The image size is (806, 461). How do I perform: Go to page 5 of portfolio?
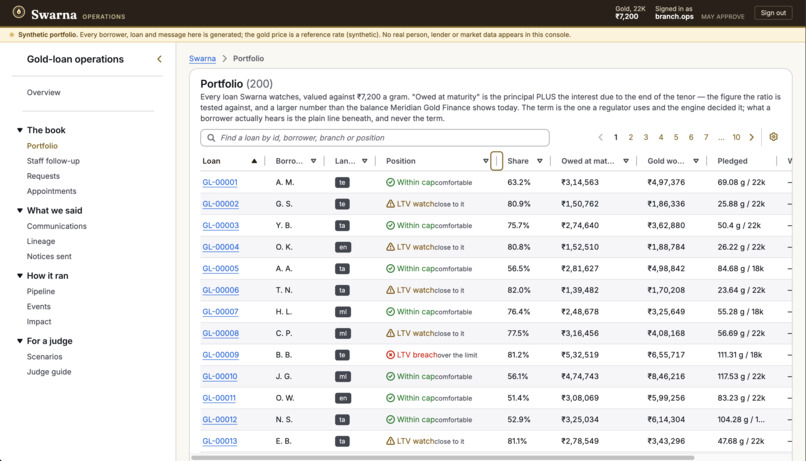(x=676, y=137)
